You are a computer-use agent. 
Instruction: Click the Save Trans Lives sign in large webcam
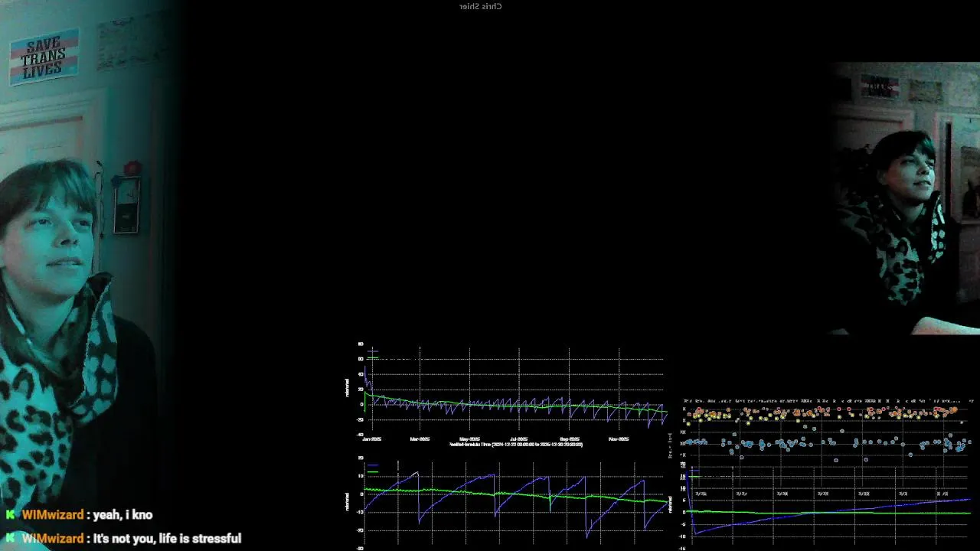point(44,57)
